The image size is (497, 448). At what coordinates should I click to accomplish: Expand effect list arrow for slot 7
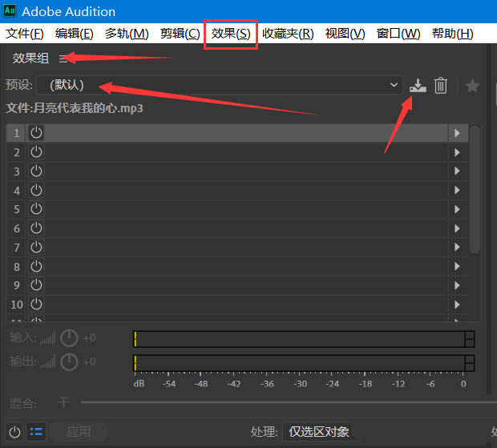point(457,247)
